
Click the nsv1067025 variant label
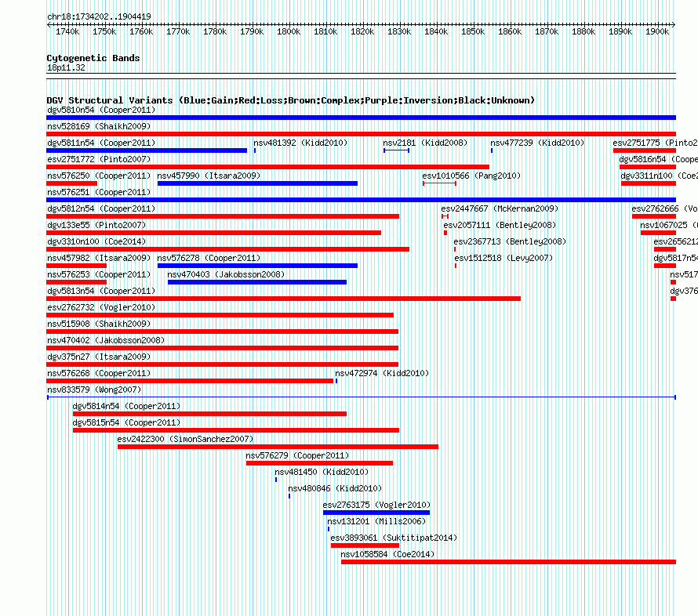click(669, 225)
